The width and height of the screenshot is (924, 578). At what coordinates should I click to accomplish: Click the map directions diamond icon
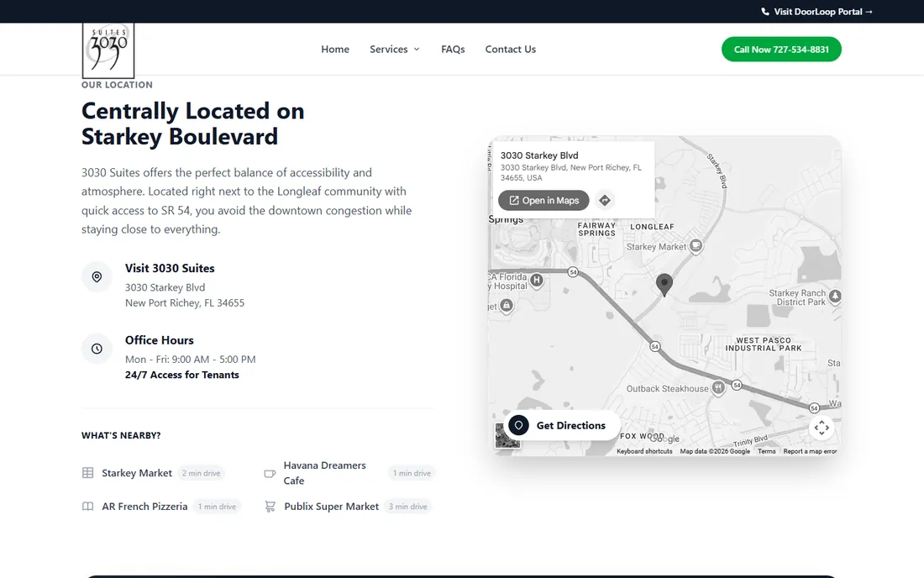point(605,200)
